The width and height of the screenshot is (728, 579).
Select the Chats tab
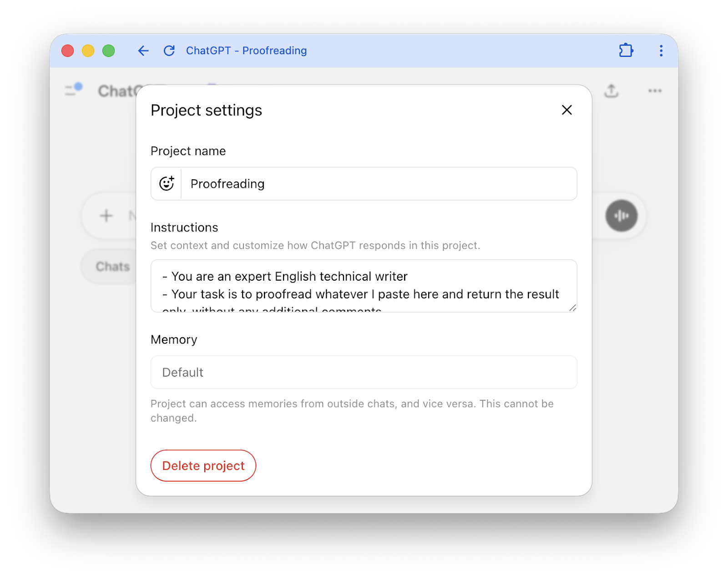click(x=112, y=267)
